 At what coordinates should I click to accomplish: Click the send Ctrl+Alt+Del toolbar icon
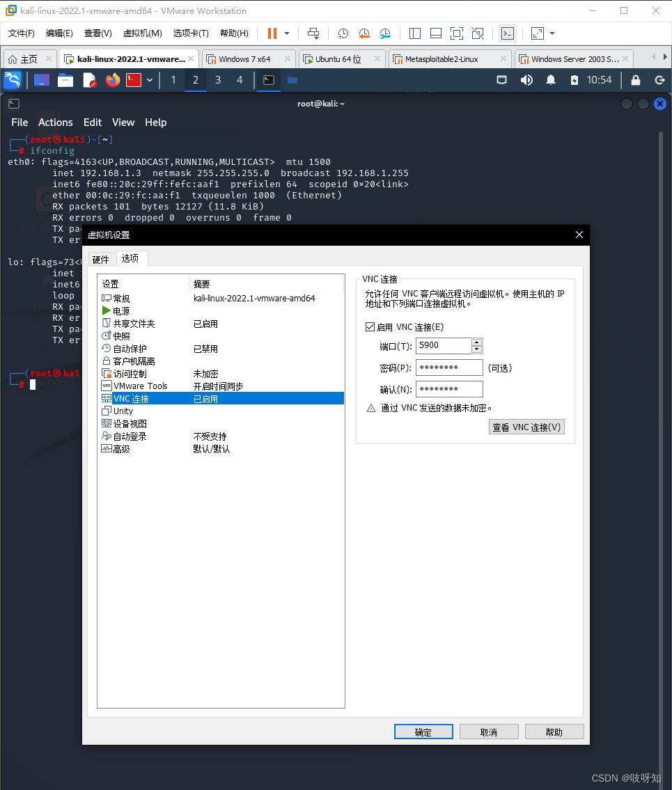tap(313, 33)
